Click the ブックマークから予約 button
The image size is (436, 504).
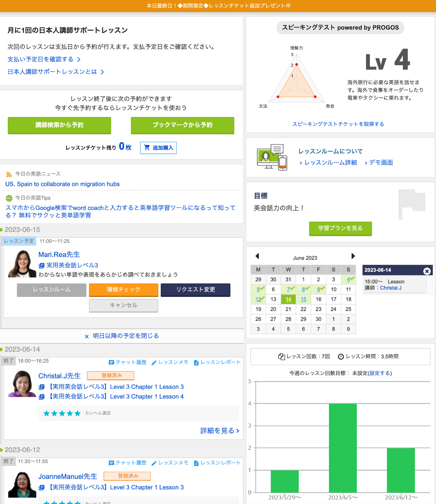point(182,125)
